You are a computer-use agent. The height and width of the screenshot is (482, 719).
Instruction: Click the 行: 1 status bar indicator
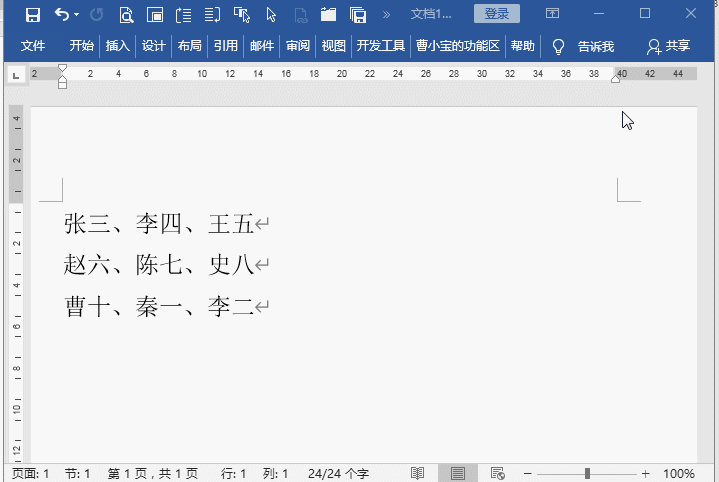[x=233, y=473]
